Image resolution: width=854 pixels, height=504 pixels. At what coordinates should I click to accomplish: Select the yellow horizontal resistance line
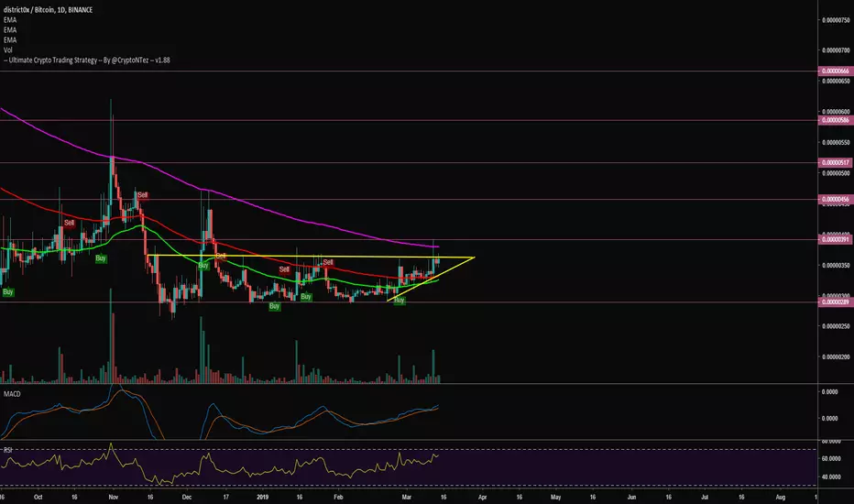[x=311, y=256]
